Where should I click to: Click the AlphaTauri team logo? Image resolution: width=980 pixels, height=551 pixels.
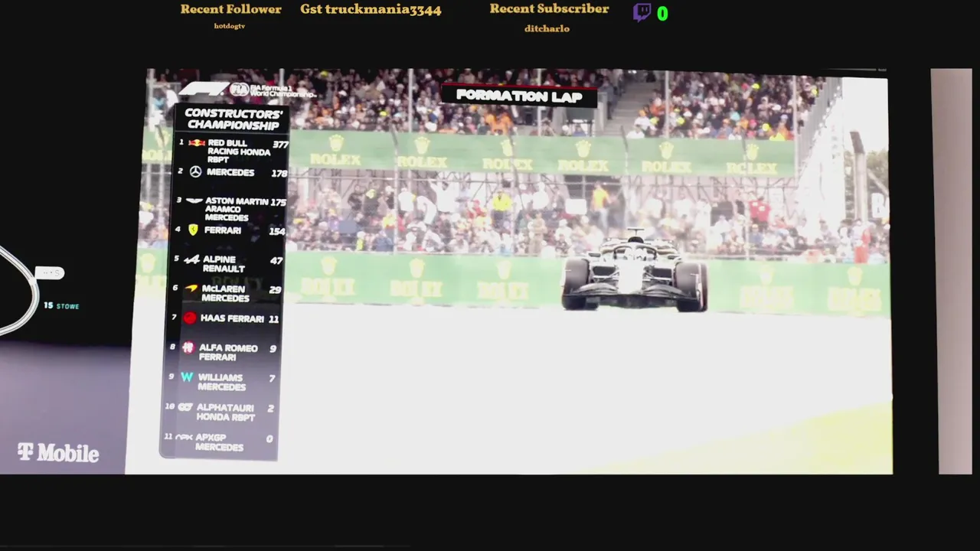coord(185,407)
